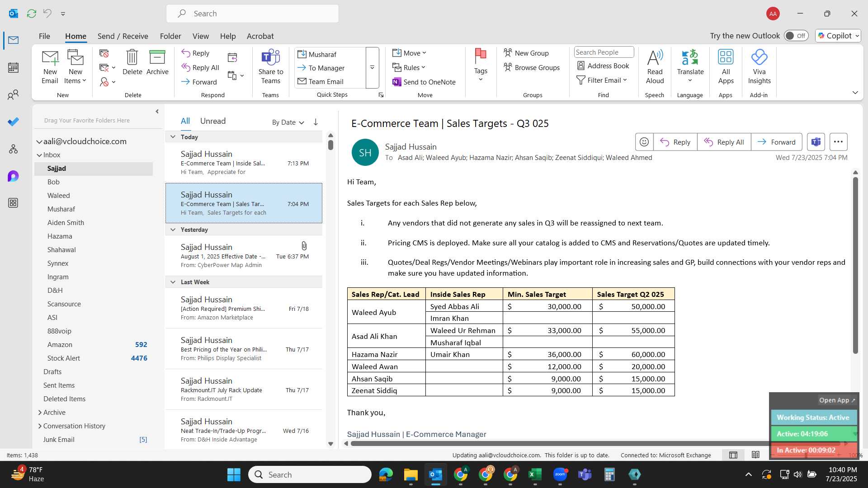
Task: Open Viva Insights add-in
Action: [x=759, y=67]
